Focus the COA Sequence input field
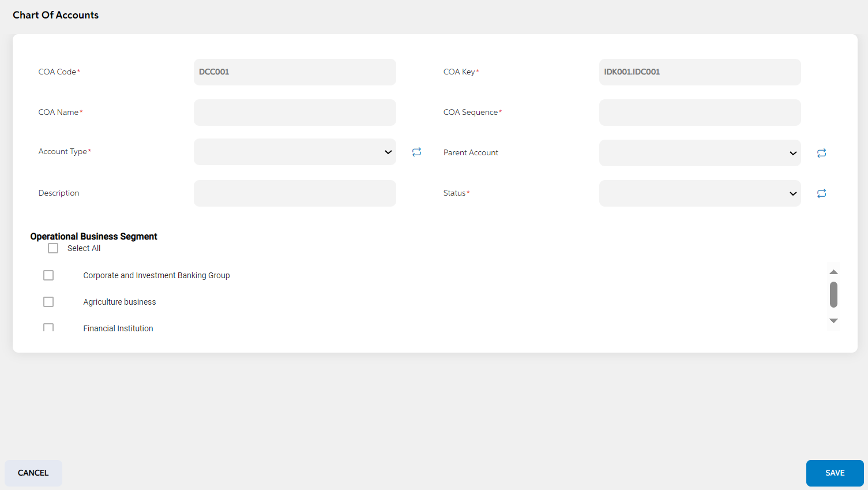 700,113
